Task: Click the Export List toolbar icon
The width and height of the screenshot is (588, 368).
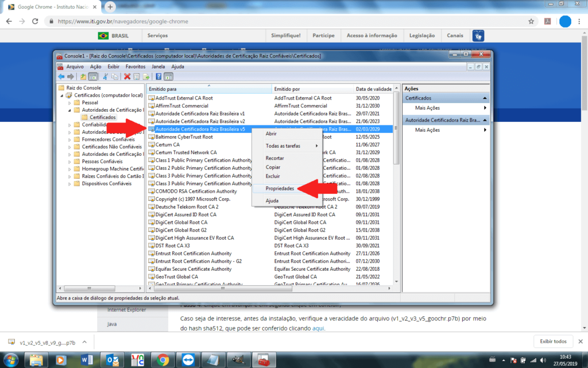Action: click(x=146, y=76)
